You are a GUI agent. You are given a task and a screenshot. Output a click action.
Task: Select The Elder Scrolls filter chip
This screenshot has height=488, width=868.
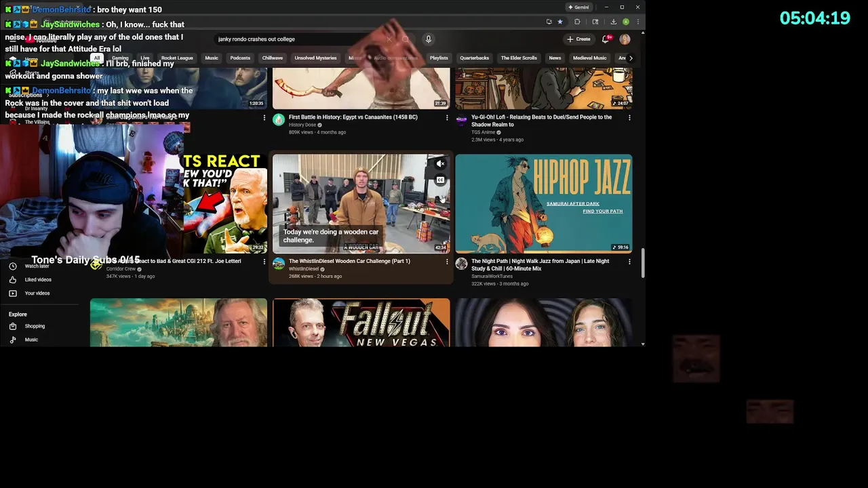click(x=519, y=58)
